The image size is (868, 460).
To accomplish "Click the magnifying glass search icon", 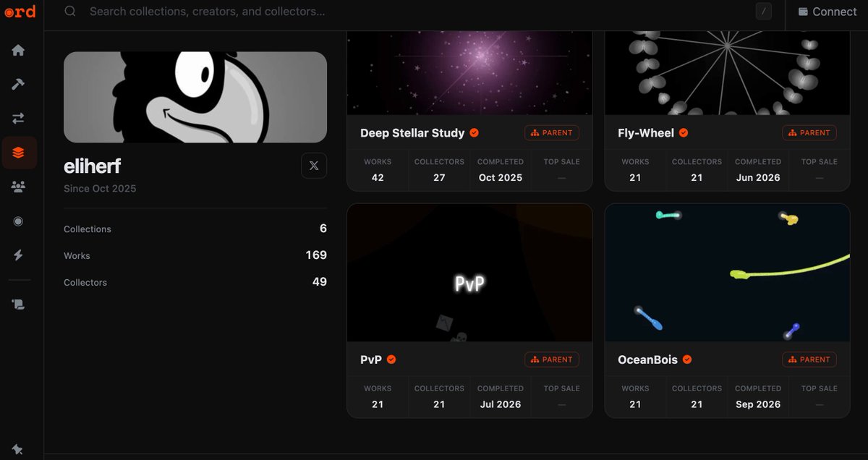I will (x=70, y=12).
